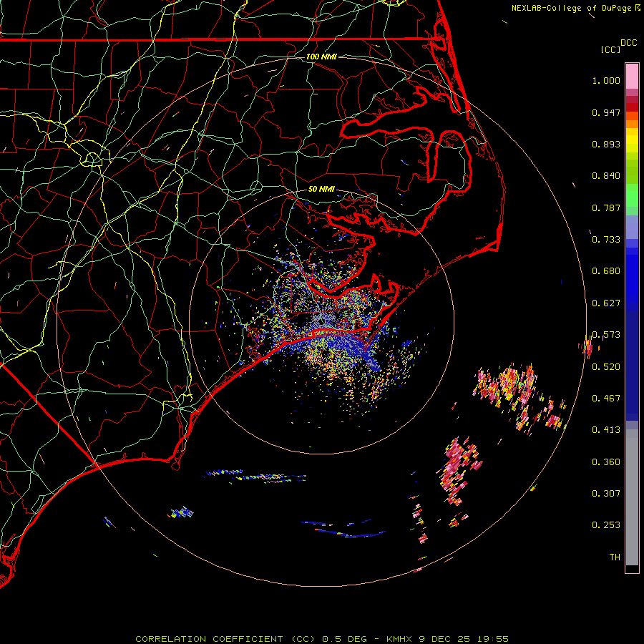
Task: Click the [CC] units label
Action: point(610,49)
